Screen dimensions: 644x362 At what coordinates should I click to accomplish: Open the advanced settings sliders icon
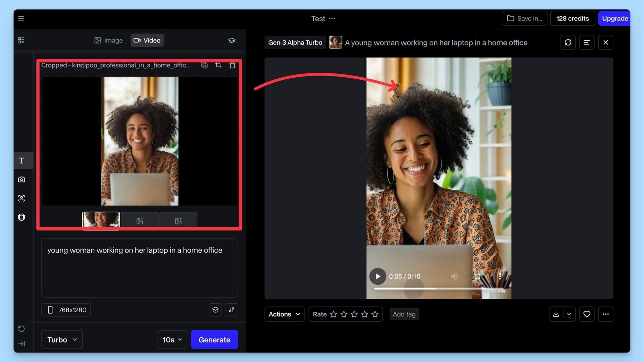pyautogui.click(x=231, y=310)
